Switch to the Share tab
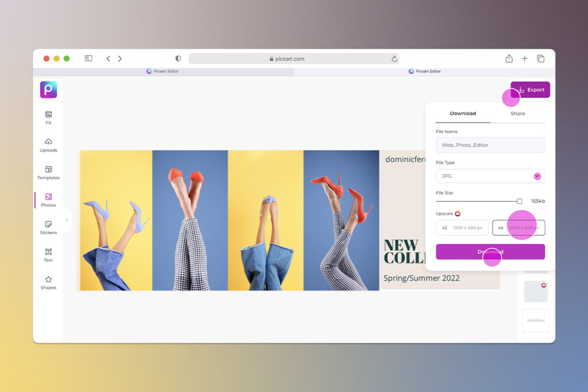This screenshot has height=392, width=588. (x=517, y=113)
